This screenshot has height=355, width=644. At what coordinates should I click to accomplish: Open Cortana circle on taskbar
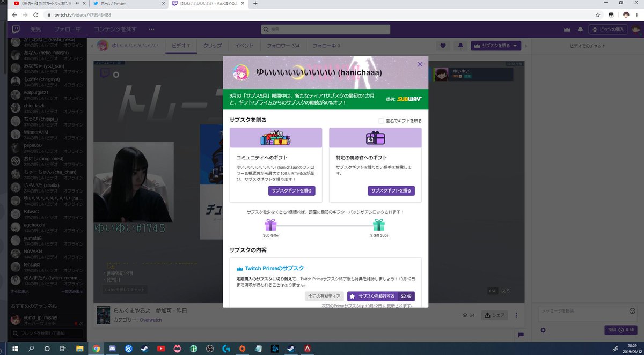[47, 349]
